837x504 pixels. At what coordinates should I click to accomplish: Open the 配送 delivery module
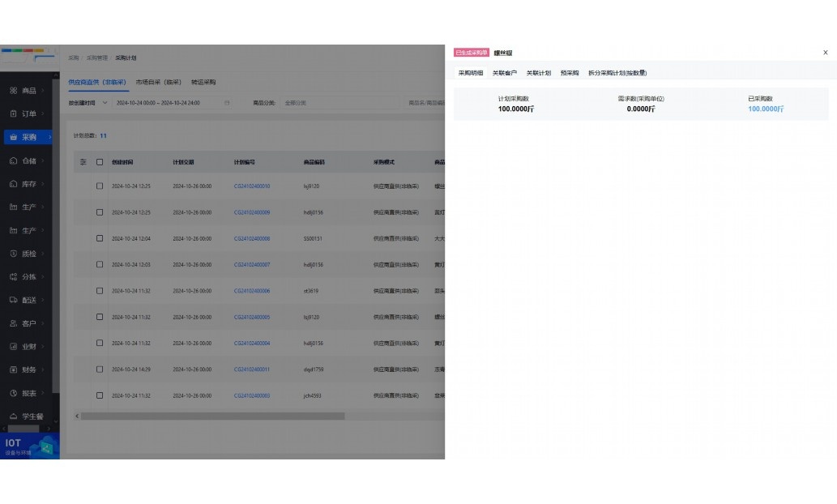pyautogui.click(x=24, y=300)
